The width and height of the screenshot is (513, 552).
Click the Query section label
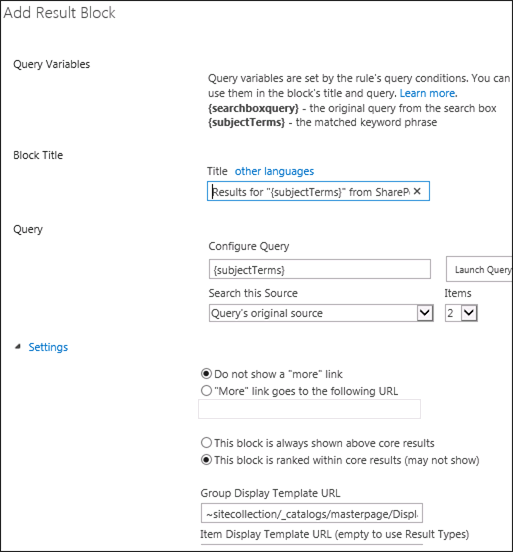tap(28, 230)
